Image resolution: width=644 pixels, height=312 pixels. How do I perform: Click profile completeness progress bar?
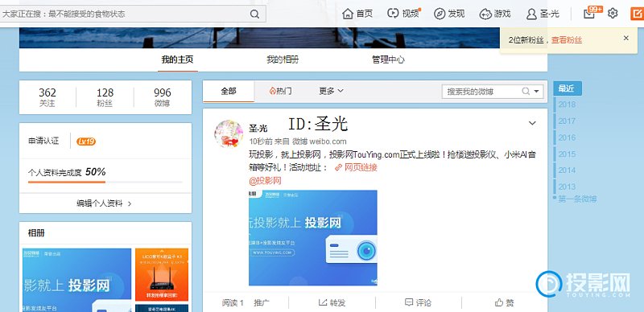[105, 182]
